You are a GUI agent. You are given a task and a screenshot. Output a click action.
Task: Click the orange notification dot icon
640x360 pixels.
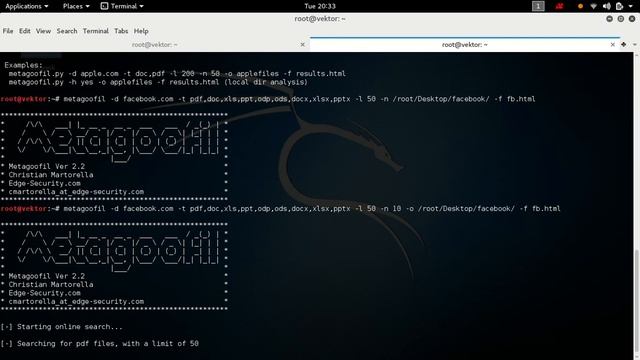(x=580, y=6)
